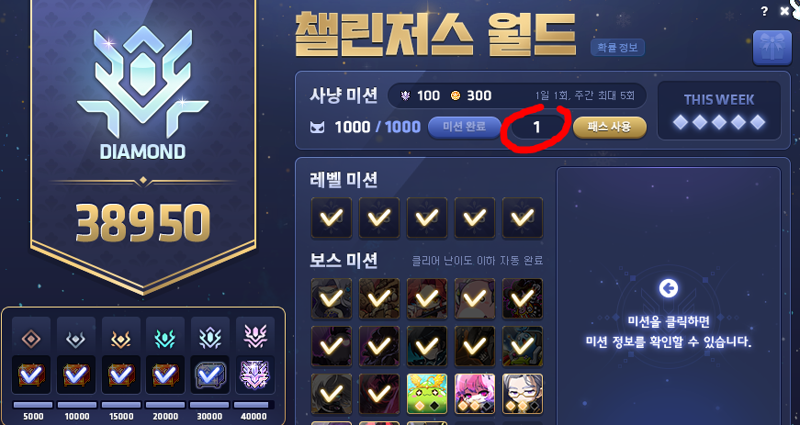
Task: Open the 5000 point reward chest
Action: pyautogui.click(x=31, y=374)
